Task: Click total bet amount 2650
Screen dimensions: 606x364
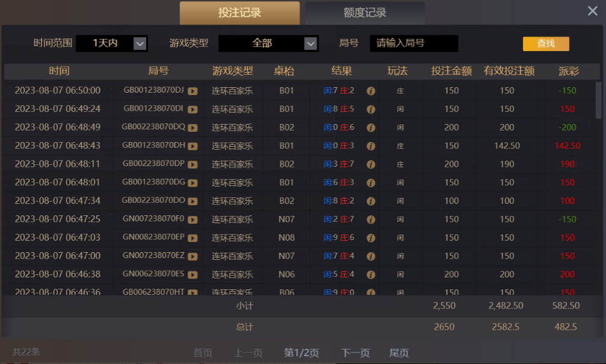Action: pos(444,327)
